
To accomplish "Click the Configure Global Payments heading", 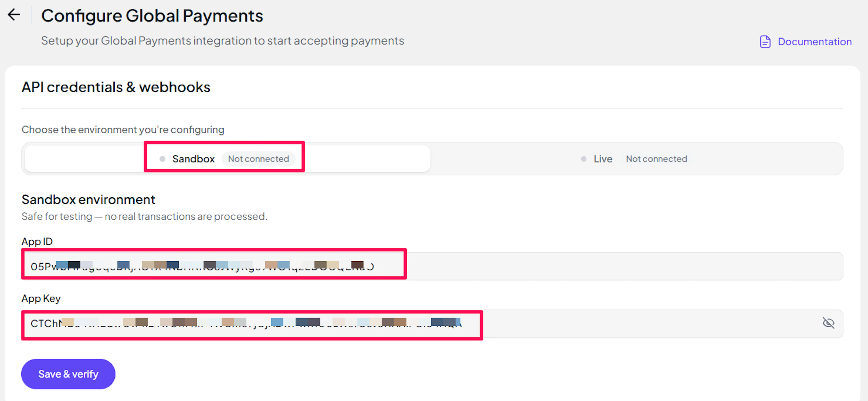I will point(152,16).
